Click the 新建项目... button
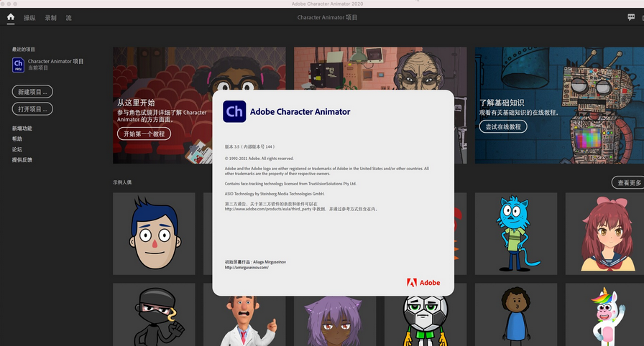 tap(32, 92)
